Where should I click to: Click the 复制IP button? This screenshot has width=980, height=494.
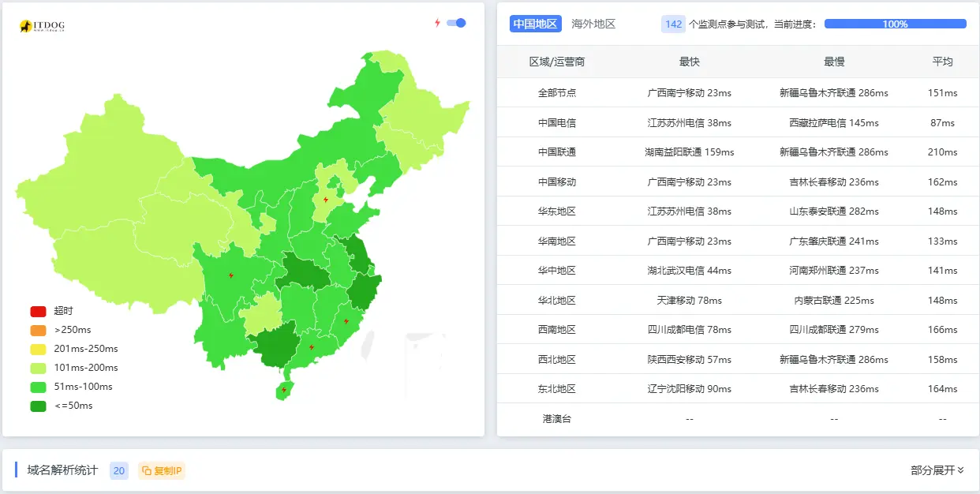[160, 470]
